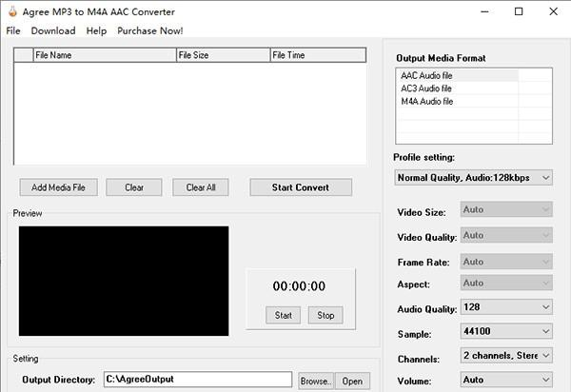Open the File menu
Viewport: 571px width, 392px height.
pos(13,31)
